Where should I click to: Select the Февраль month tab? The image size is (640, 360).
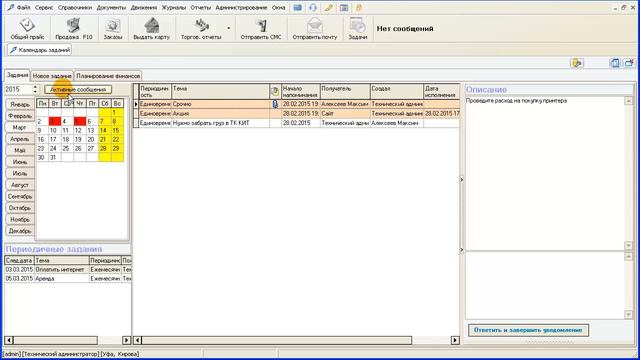coord(20,116)
